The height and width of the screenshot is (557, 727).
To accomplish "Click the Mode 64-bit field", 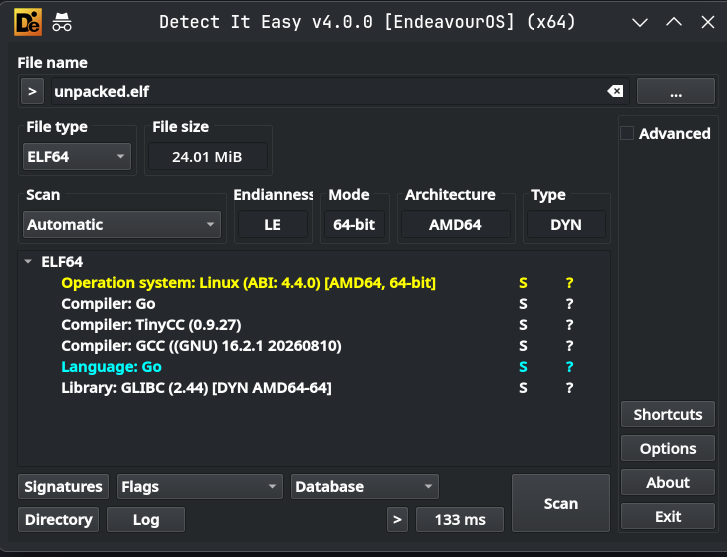I will point(354,224).
